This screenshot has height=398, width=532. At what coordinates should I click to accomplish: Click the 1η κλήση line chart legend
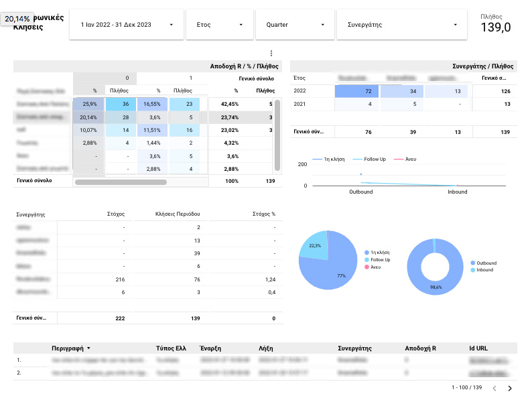pyautogui.click(x=328, y=159)
